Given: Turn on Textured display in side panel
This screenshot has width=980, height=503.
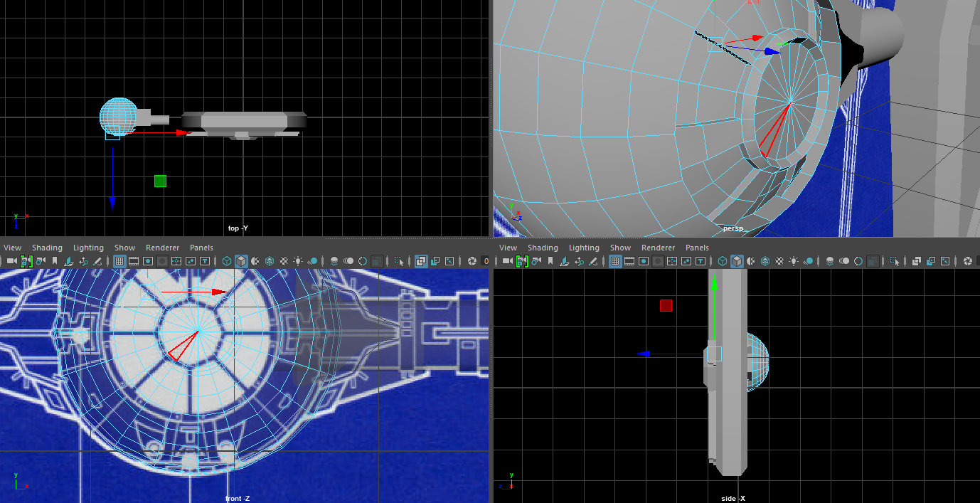Looking at the screenshot, I should pyautogui.click(x=779, y=261).
